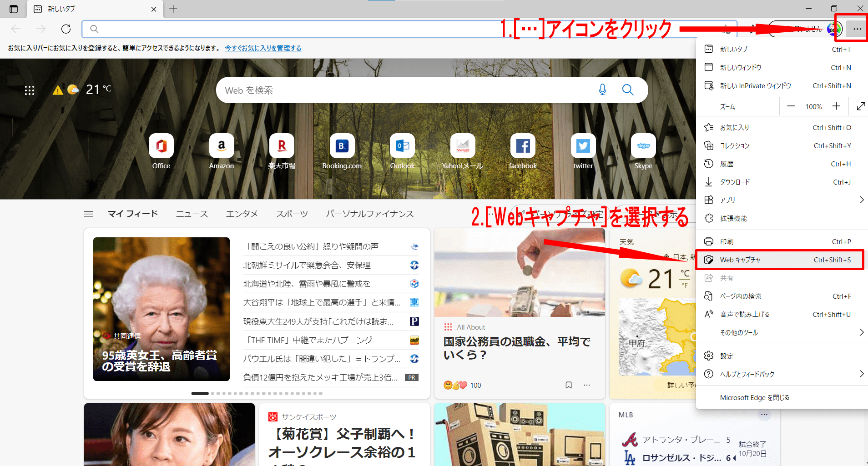Expand the その他のツール submenu
868x466 pixels.
[x=861, y=332]
